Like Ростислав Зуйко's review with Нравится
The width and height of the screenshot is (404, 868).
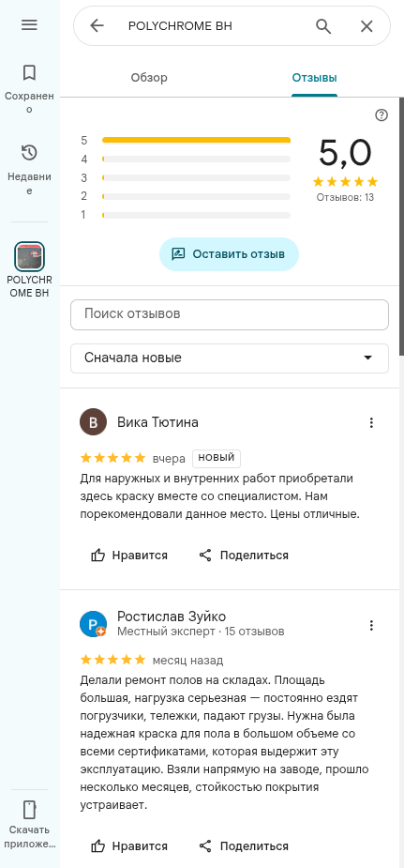129,846
